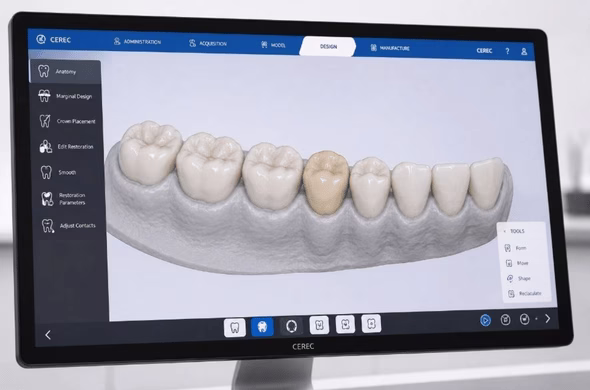Select the Design tab
Screen dimensions: 590x390
pyautogui.click(x=328, y=47)
